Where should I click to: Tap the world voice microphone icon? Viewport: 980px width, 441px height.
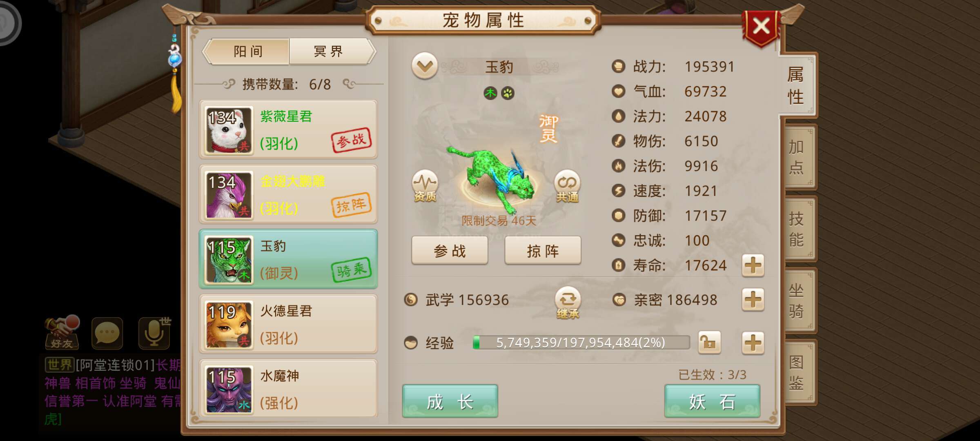click(154, 333)
